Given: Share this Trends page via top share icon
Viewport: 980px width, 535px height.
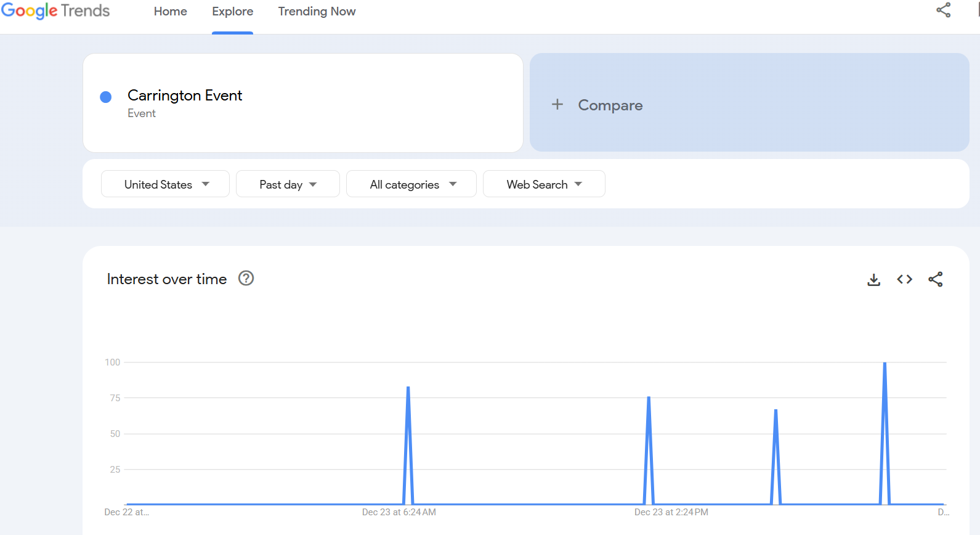Looking at the screenshot, I should coord(943,10).
